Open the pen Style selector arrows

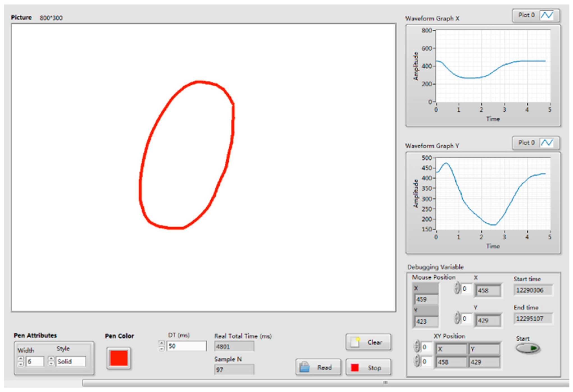tap(51, 361)
